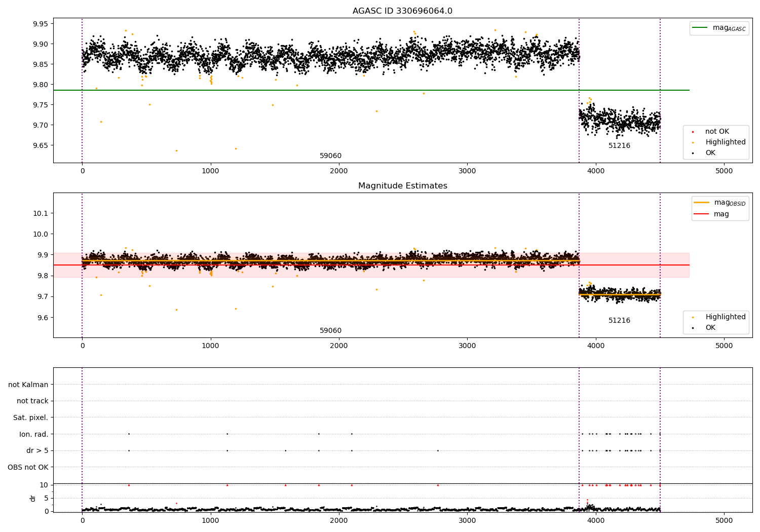Click the title 'AGASC ID 330696064.0'
This screenshot has height=532, width=760.
point(402,11)
